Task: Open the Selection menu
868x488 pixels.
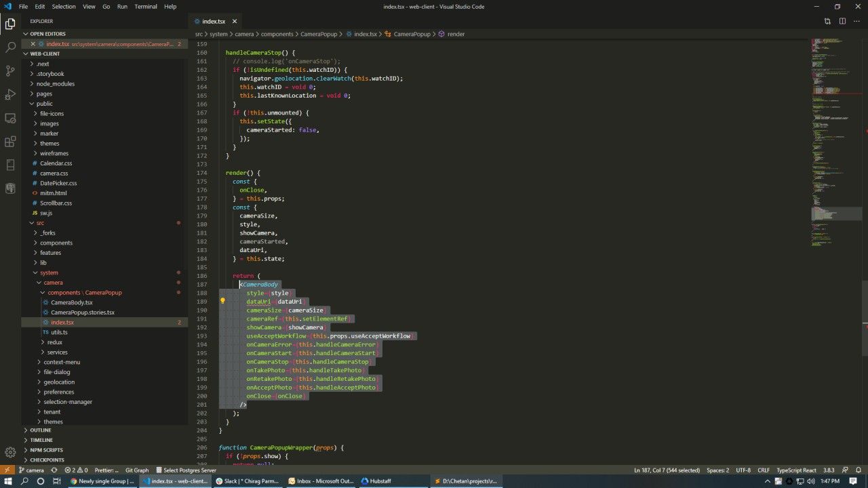Action: click(x=64, y=6)
